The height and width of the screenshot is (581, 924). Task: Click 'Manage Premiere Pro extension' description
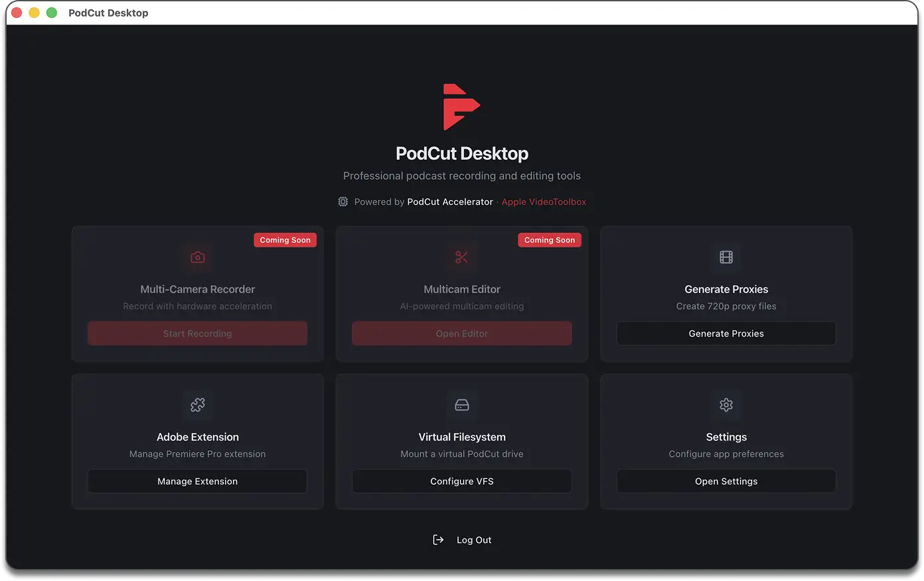pyautogui.click(x=198, y=454)
